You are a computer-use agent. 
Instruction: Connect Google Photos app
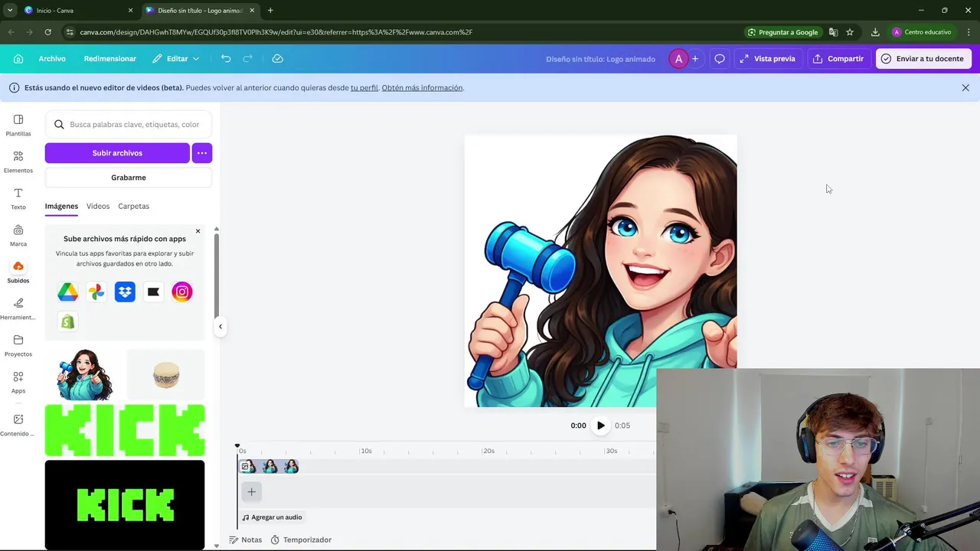(x=96, y=292)
